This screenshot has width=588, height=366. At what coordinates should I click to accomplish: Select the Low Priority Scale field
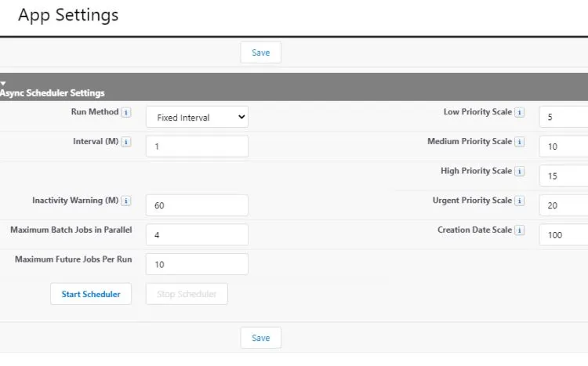(x=564, y=117)
